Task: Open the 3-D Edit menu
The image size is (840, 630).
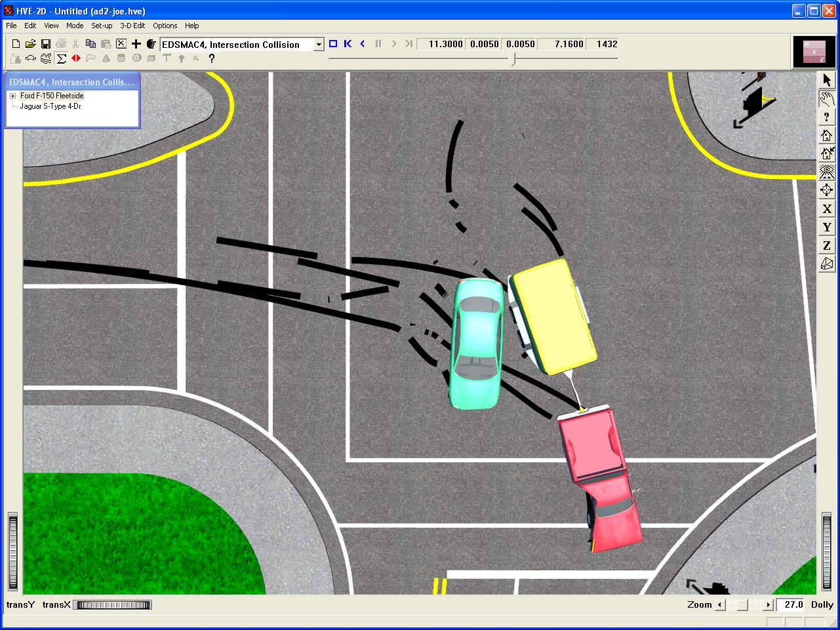Action: click(132, 26)
